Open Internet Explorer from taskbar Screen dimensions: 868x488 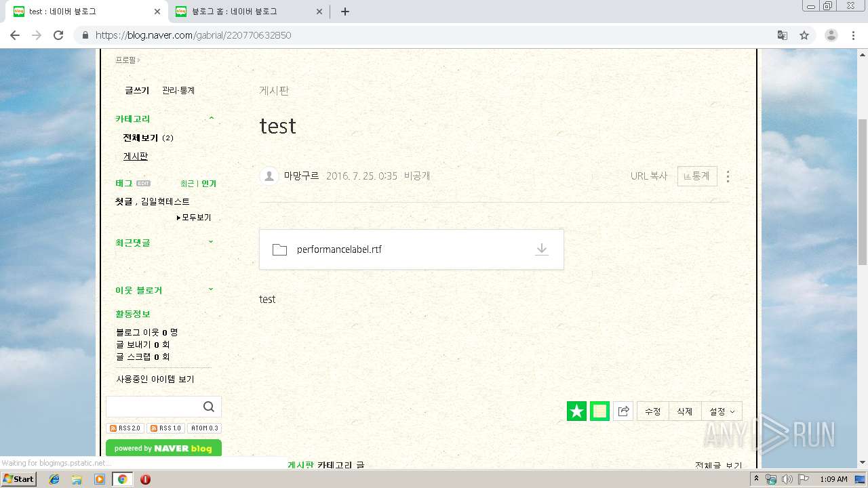point(54,479)
